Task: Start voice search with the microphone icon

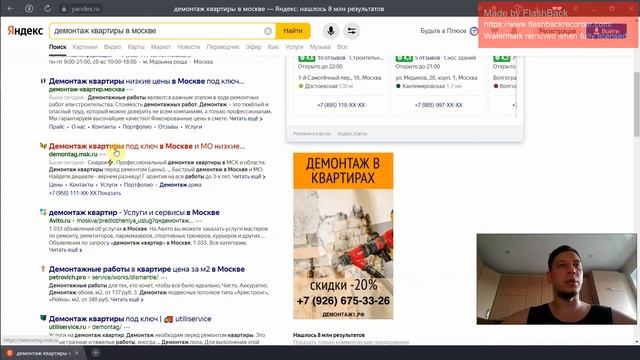Action: pos(331,31)
